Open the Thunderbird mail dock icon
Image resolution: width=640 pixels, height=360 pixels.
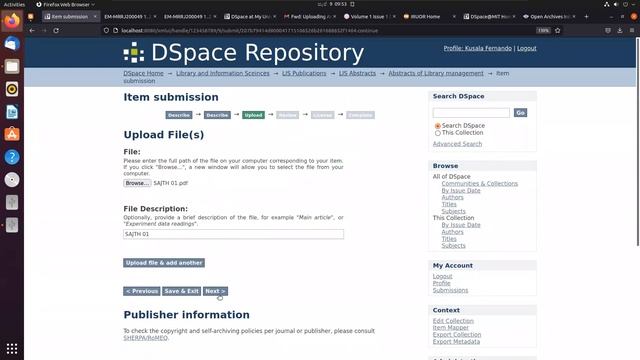click(x=12, y=44)
